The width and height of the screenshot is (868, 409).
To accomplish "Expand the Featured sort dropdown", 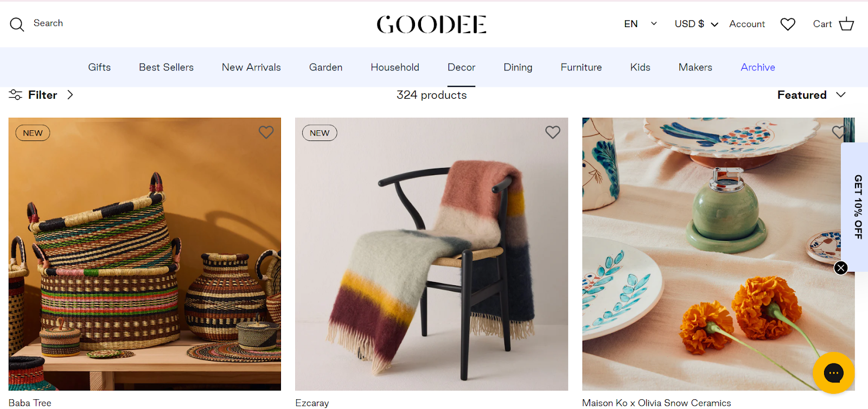I will click(x=812, y=95).
